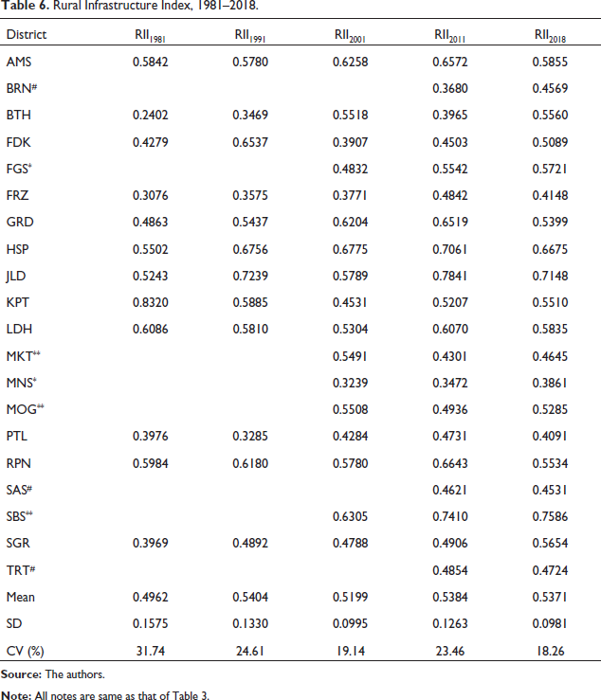Image resolution: width=601 pixels, height=700 pixels.
Task: Click KPT 1981 value 0.8320
Action: 150,303
